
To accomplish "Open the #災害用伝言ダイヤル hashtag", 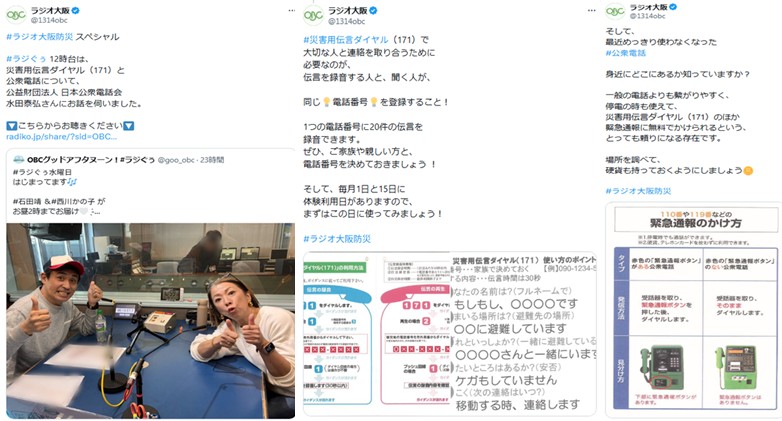I will coord(346,39).
